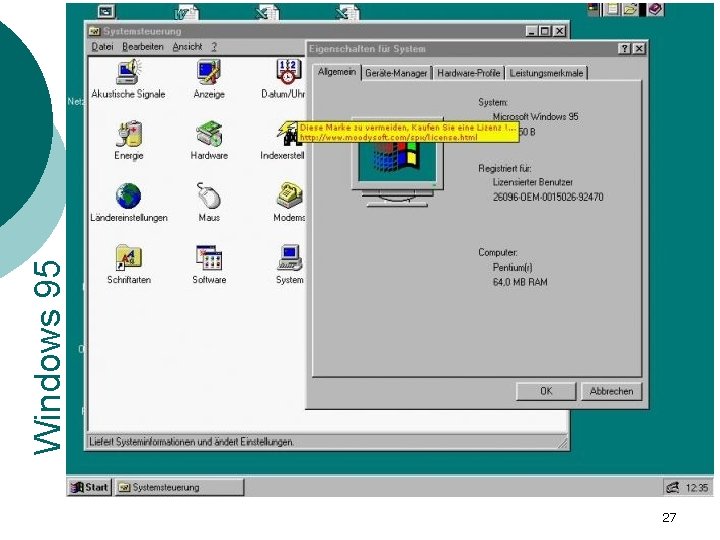Click the Word document icon on the desktop
Image resolution: width=720 pixels, height=540 pixels.
187,13
